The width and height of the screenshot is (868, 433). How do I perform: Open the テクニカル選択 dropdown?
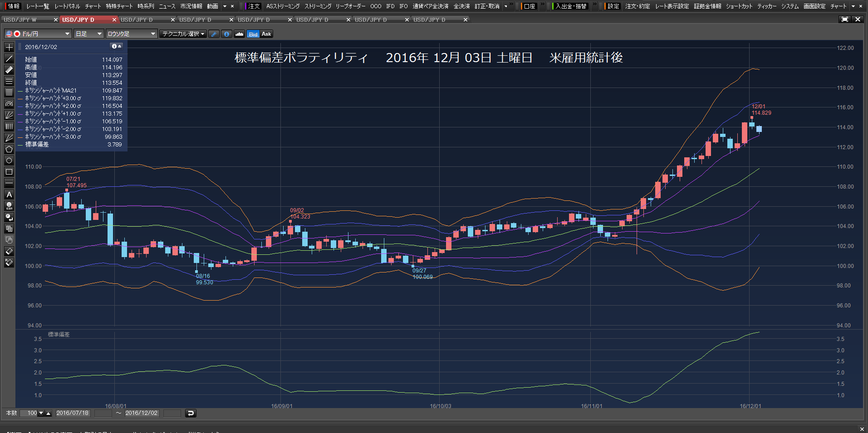point(183,34)
